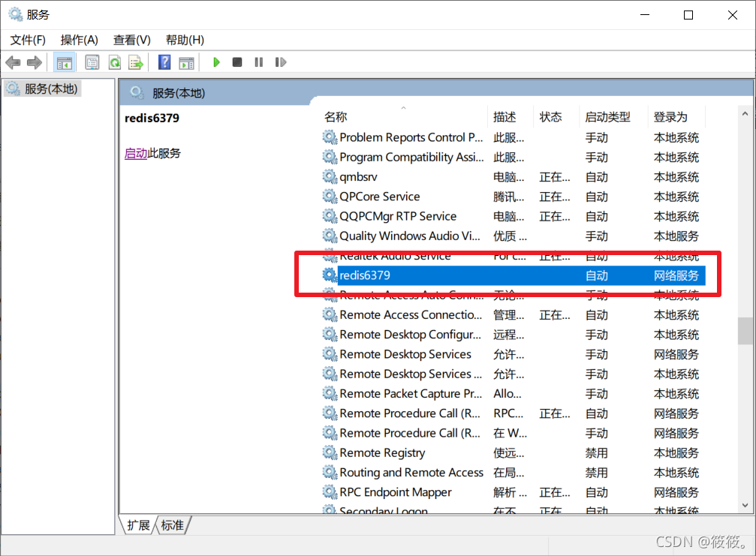This screenshot has height=556, width=756.
Task: Click gear icon beside Remote Packet Capture
Action: (x=330, y=394)
